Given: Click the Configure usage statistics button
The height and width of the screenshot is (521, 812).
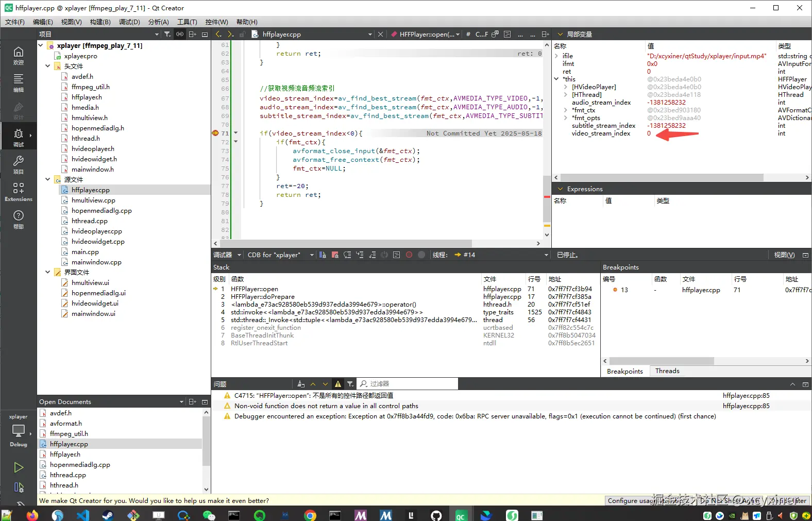Looking at the screenshot, I should [632, 500].
